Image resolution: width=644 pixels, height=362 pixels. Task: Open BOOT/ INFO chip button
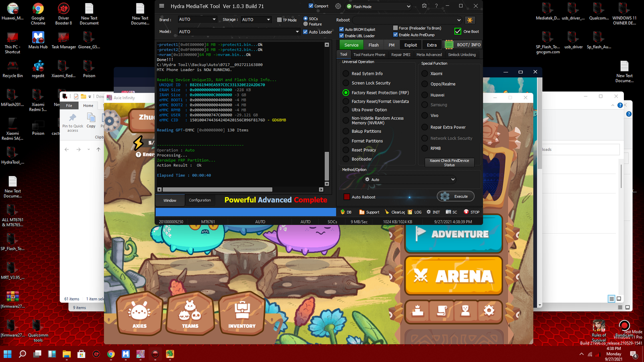pos(462,45)
